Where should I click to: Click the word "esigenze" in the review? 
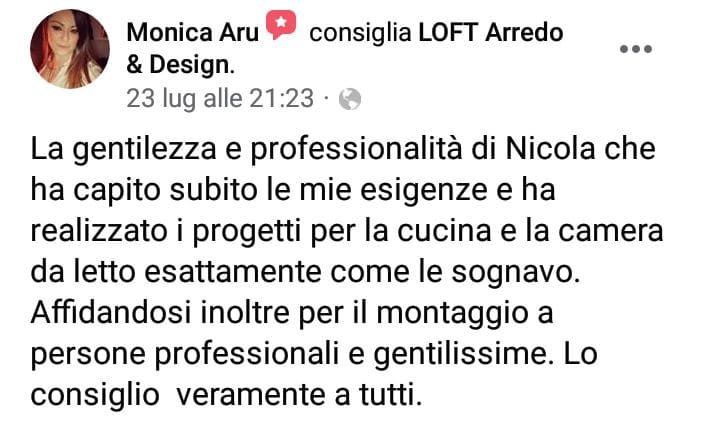[x=423, y=191]
